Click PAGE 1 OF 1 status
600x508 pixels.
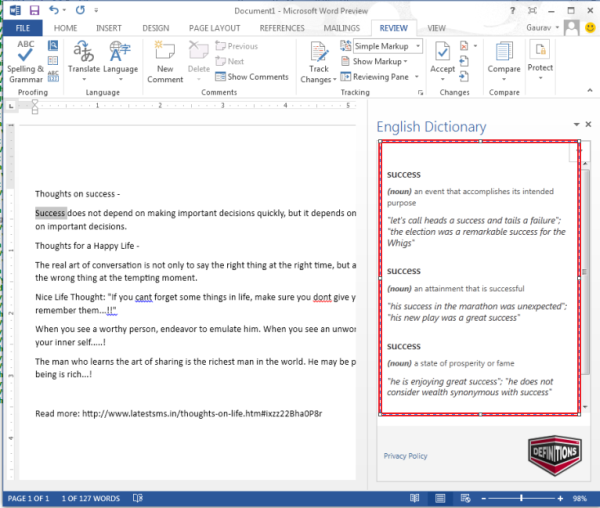tap(28, 499)
